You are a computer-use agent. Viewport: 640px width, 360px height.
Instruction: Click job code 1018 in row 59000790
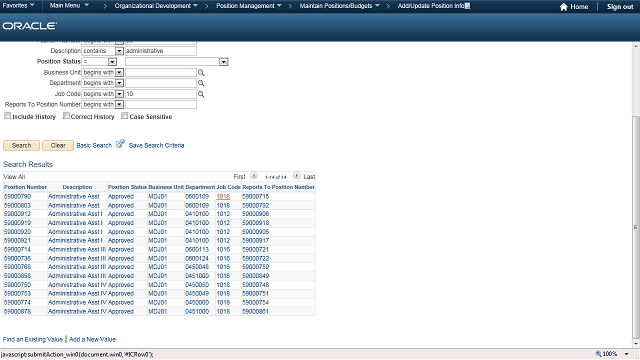[223, 196]
